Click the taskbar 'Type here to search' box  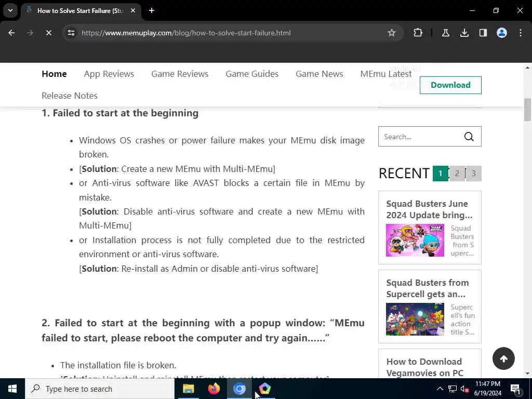click(100, 389)
